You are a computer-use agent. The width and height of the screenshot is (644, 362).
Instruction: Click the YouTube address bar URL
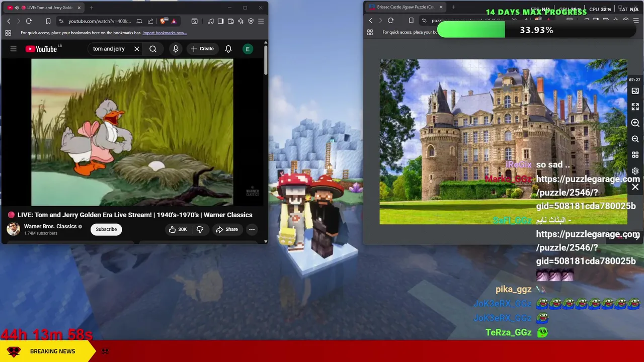click(99, 21)
